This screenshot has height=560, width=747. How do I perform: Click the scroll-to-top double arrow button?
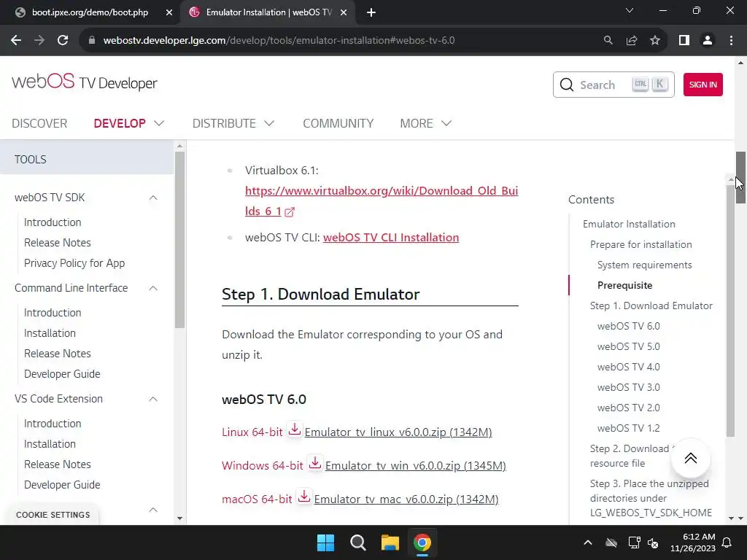coord(690,458)
